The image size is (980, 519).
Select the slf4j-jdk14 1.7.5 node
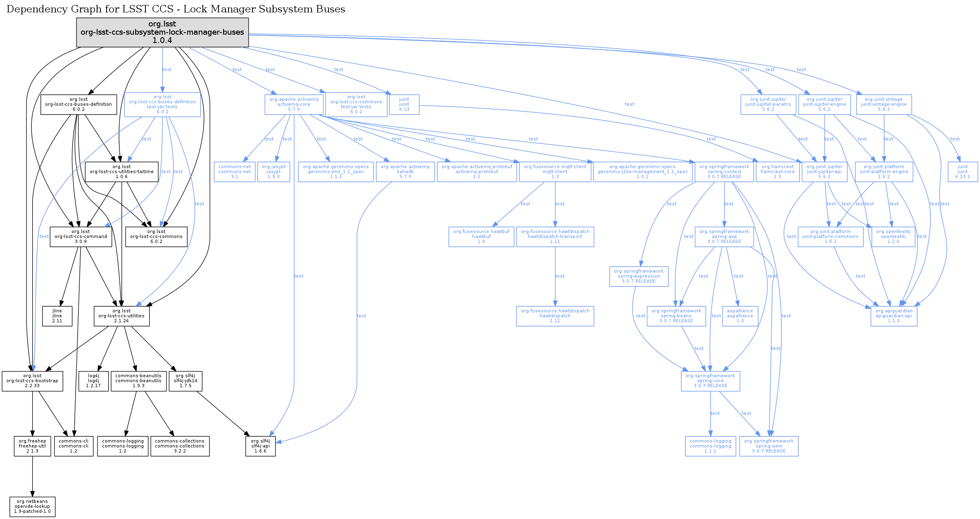pyautogui.click(x=186, y=381)
